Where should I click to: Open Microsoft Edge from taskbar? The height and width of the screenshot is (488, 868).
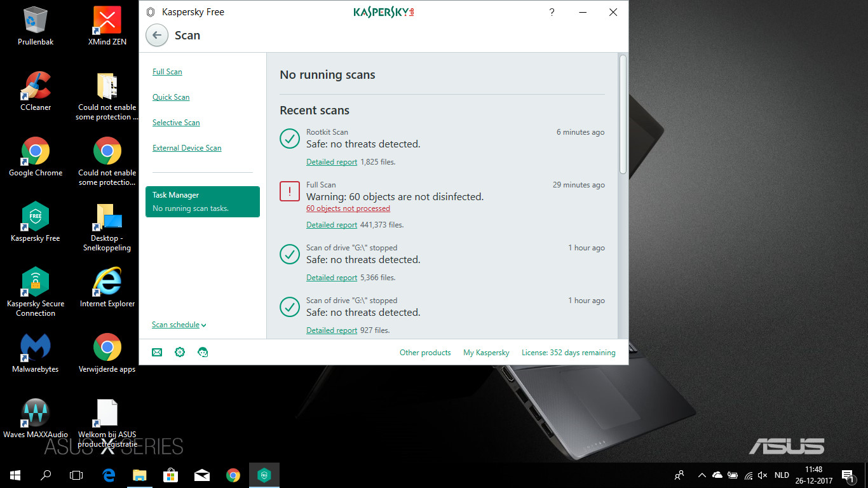point(109,475)
